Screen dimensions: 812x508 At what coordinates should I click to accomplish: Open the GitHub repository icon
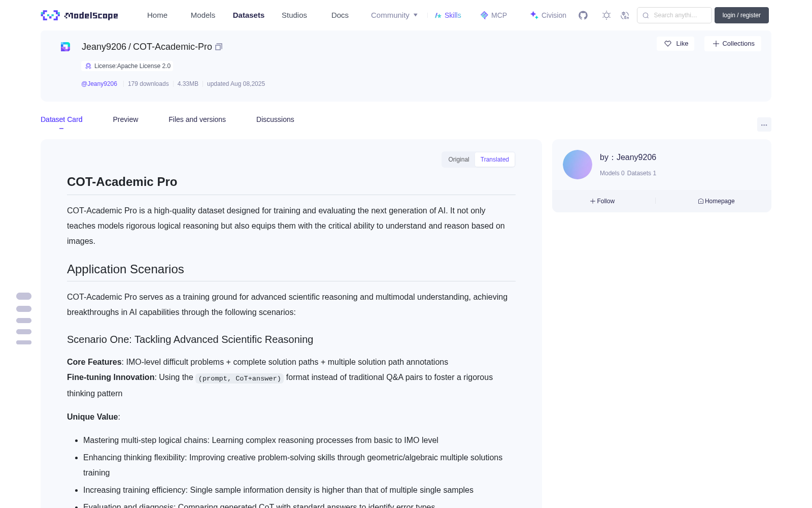583,15
